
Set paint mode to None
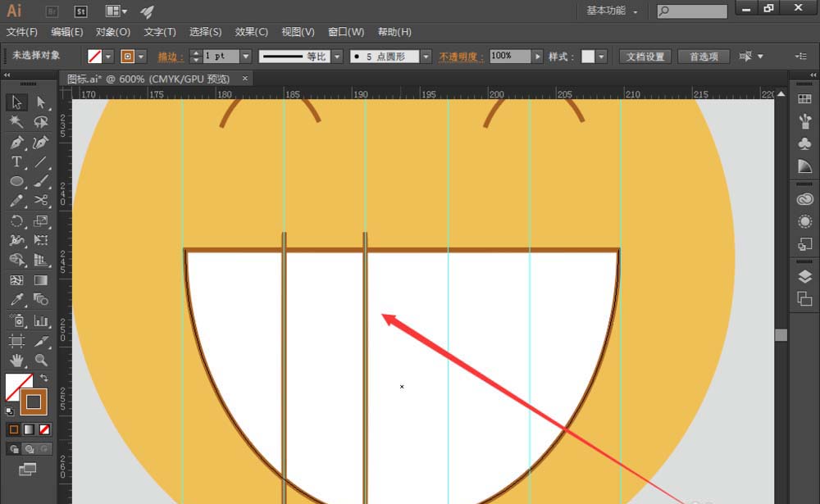(x=44, y=429)
